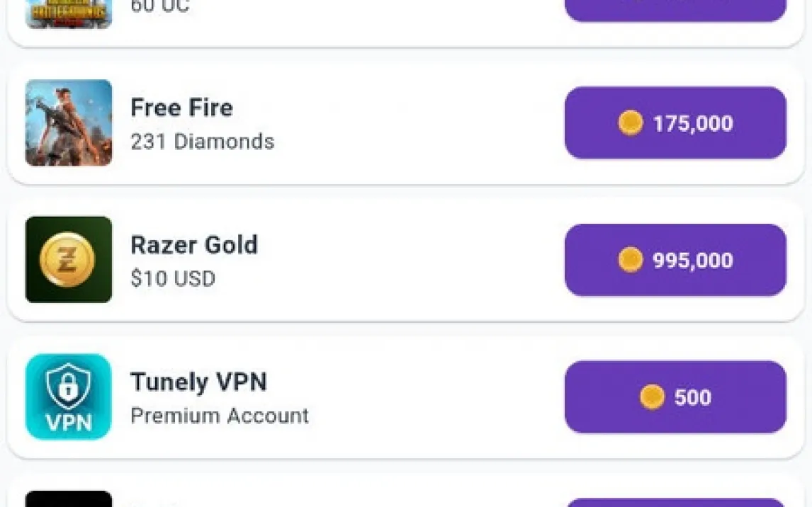Redeem Tunely VPN for 500 coins

(x=675, y=397)
